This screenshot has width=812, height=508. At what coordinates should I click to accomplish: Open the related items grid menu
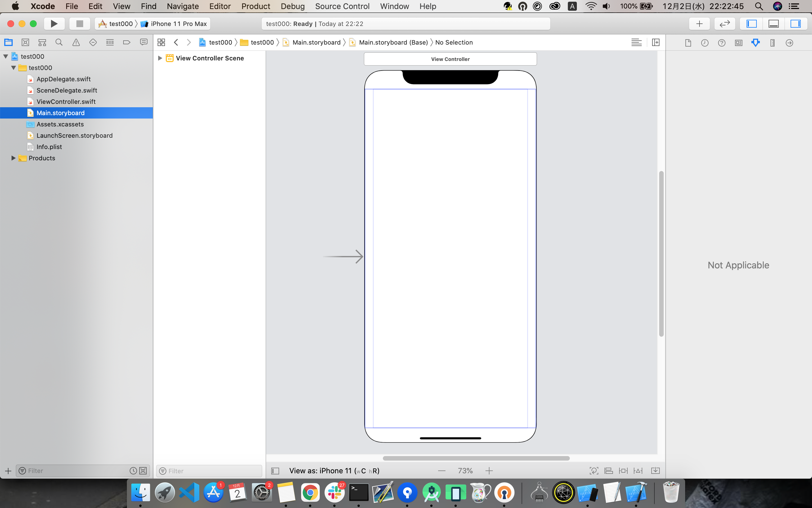(161, 42)
